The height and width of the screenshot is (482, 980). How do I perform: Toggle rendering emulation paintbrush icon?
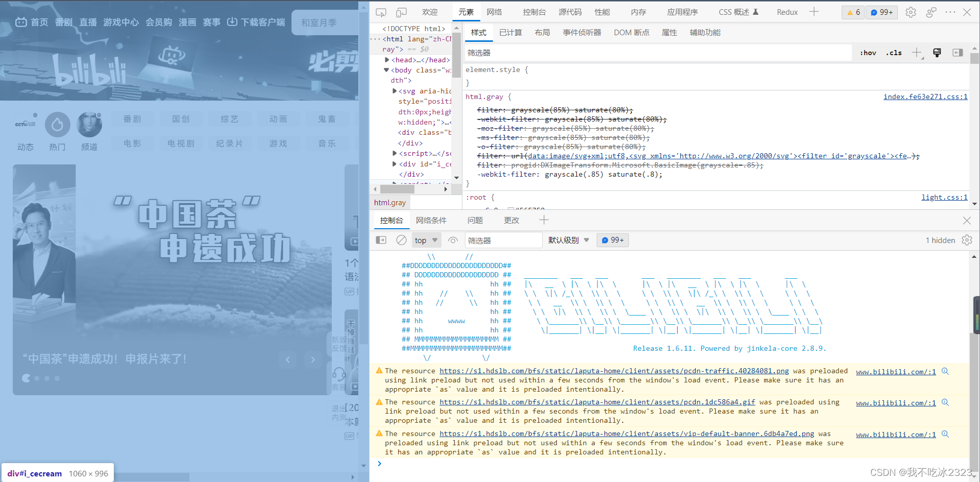click(937, 53)
